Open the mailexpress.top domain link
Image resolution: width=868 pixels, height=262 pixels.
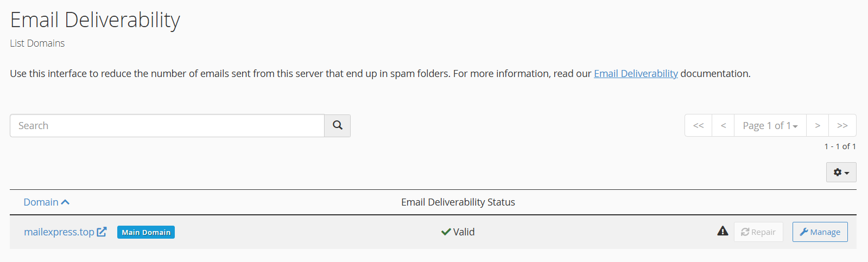point(59,232)
